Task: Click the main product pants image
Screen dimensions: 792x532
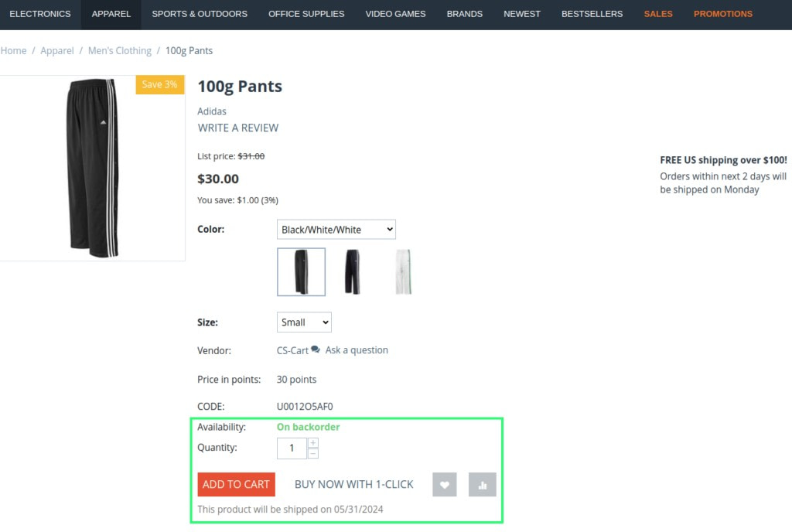Action: tap(91, 168)
